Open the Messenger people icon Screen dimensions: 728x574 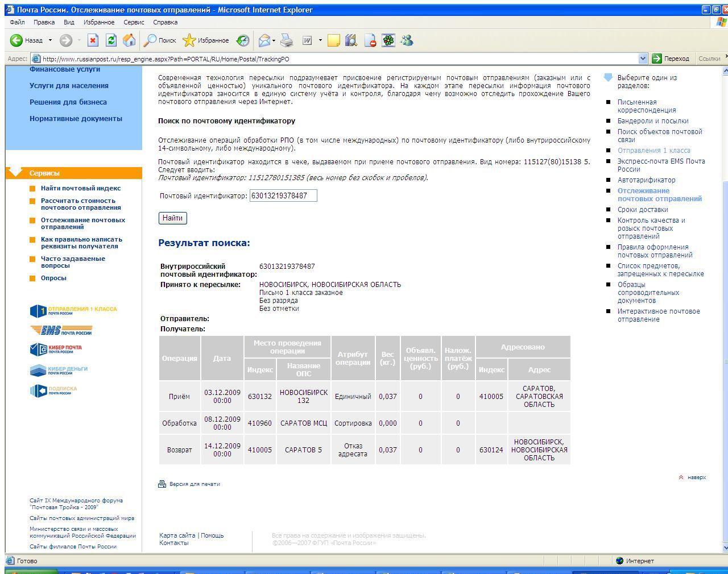pos(407,40)
